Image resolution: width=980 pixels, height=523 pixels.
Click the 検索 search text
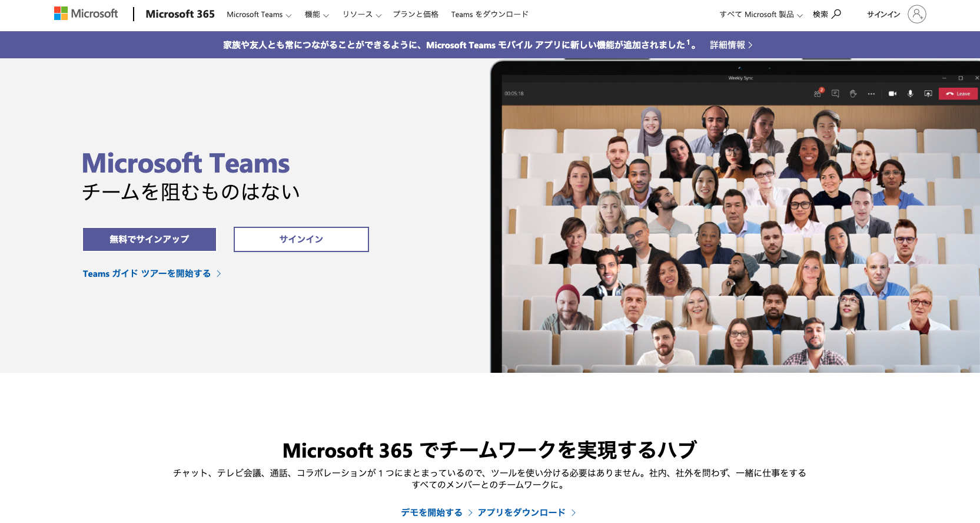click(x=820, y=14)
